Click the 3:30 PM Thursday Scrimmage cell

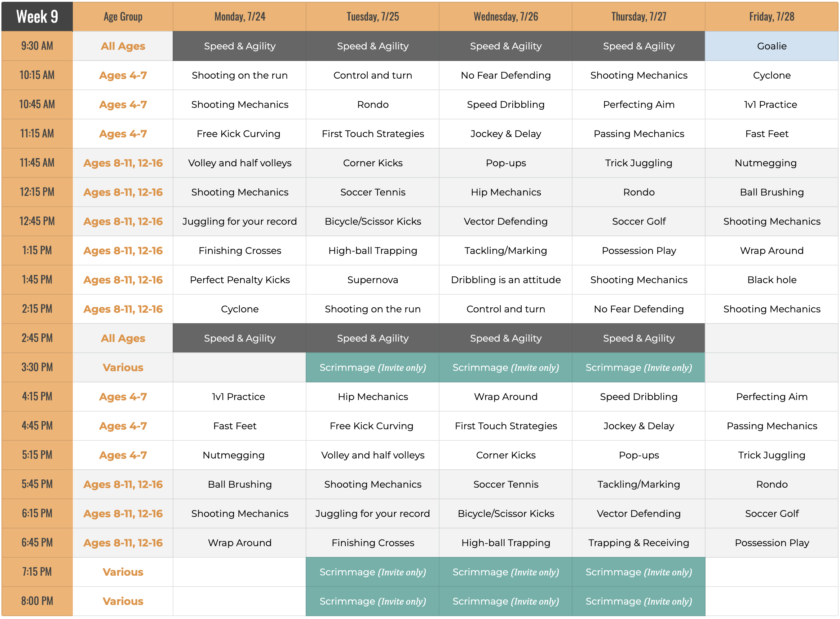[638, 368]
